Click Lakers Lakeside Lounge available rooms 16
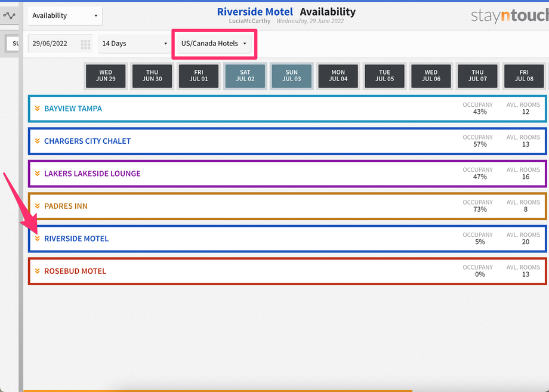The image size is (549, 392). point(526,177)
